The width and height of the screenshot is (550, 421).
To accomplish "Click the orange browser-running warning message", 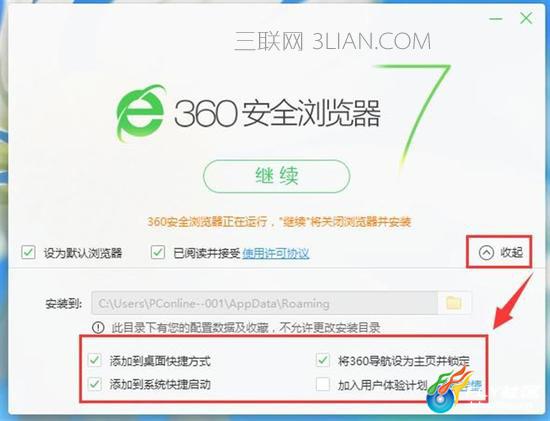I will pos(279,222).
